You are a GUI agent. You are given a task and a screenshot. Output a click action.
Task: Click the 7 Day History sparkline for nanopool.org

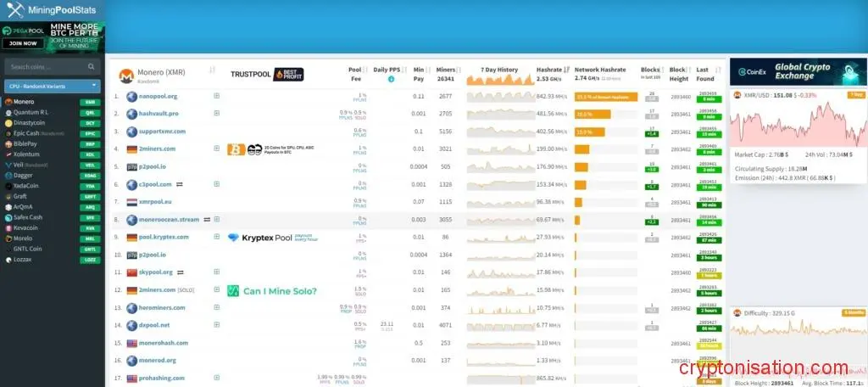[500, 97]
